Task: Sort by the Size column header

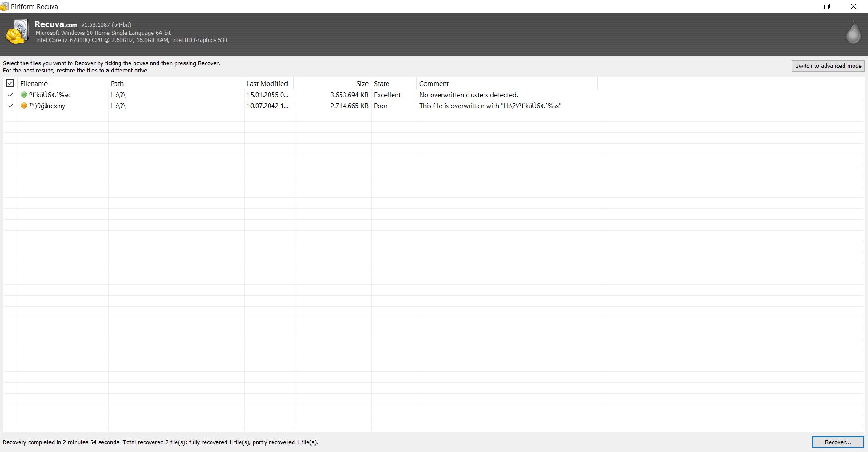Action: [332, 84]
